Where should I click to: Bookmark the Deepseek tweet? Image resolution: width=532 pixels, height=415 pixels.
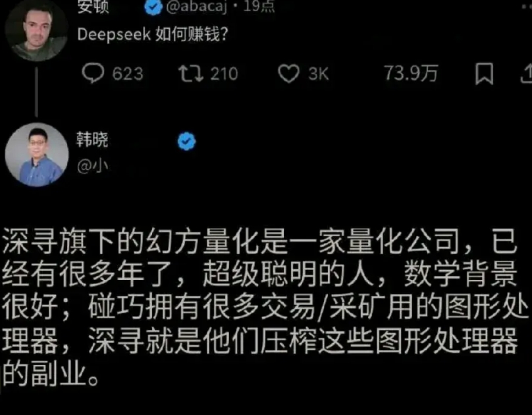coord(484,73)
